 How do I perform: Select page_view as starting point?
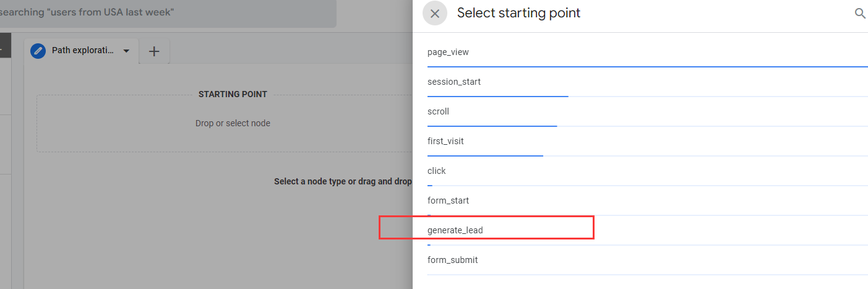448,52
